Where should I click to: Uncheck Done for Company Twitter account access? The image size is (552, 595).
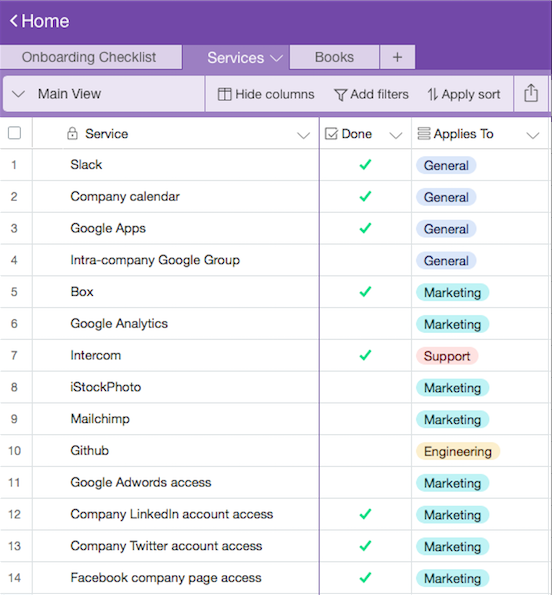[x=365, y=546]
